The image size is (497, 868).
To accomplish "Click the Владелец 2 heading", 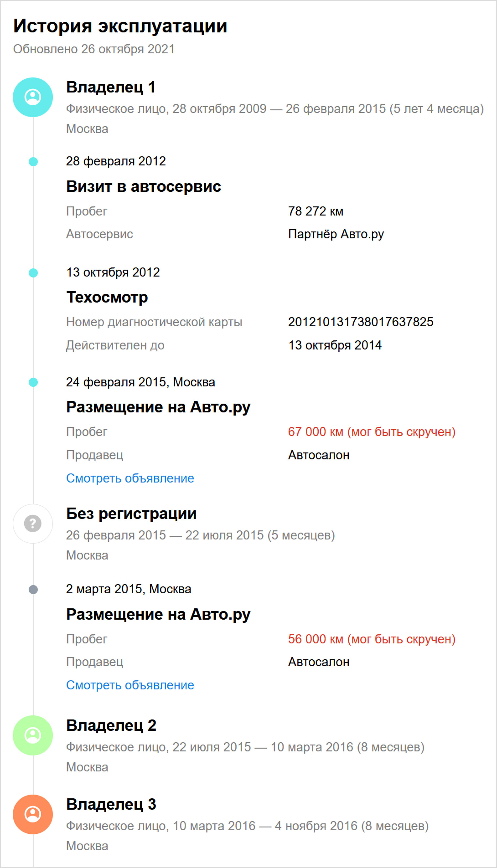I will coord(111,725).
